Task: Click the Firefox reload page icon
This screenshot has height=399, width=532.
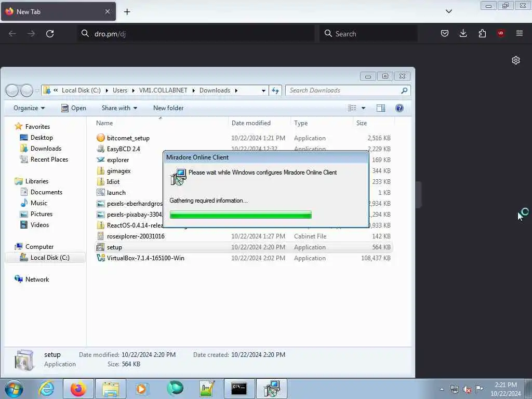Action: pos(50,34)
